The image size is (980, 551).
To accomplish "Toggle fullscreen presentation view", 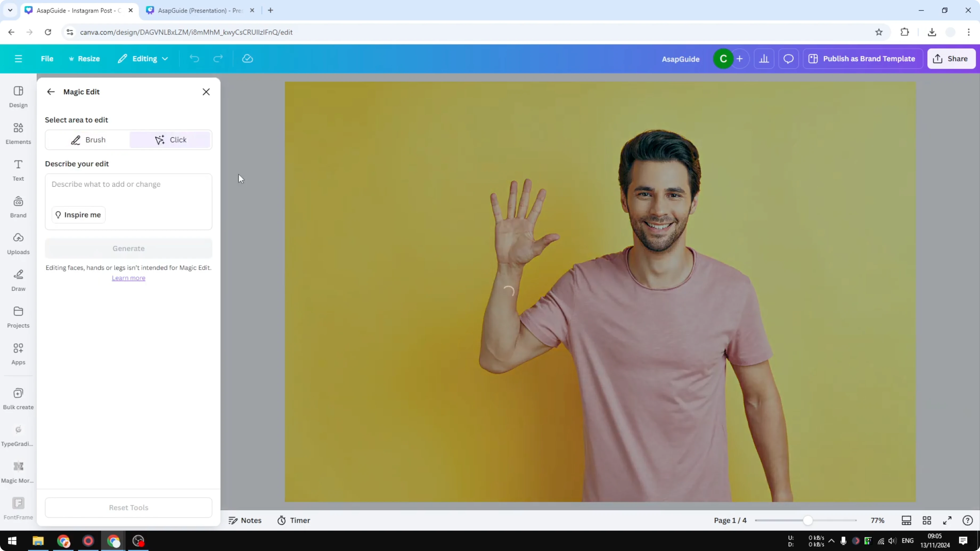I will (948, 520).
